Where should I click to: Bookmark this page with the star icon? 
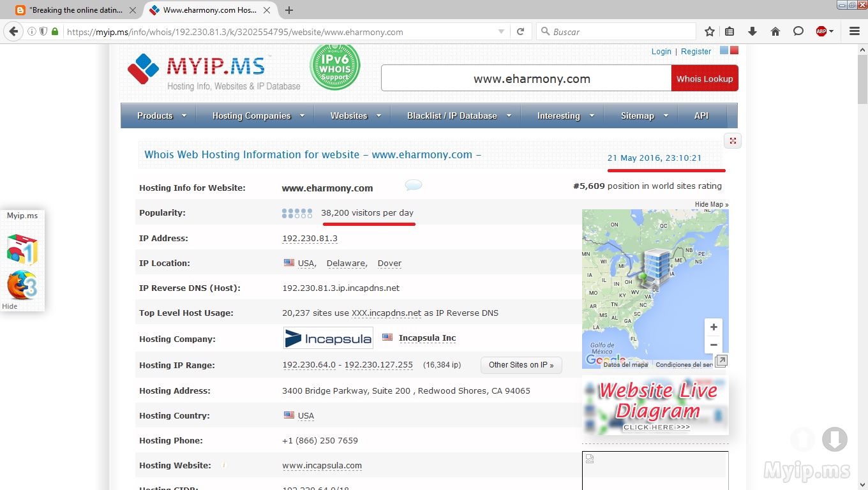(x=710, y=31)
